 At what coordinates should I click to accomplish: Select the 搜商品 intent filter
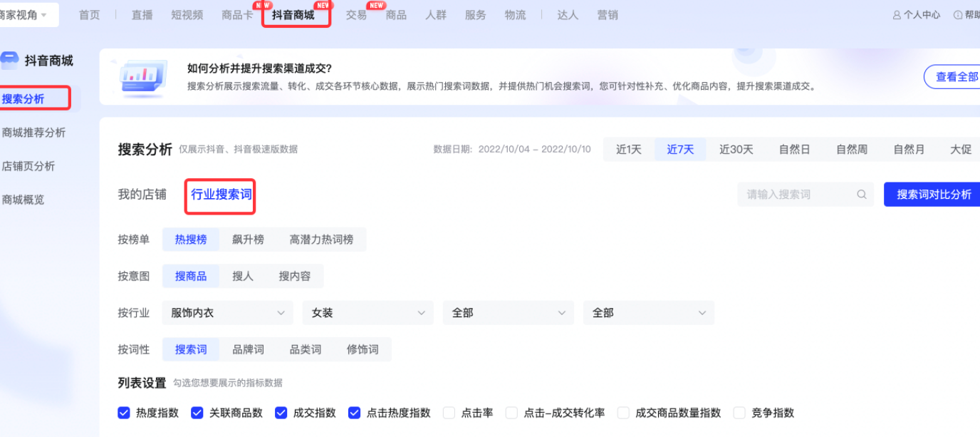pyautogui.click(x=191, y=276)
